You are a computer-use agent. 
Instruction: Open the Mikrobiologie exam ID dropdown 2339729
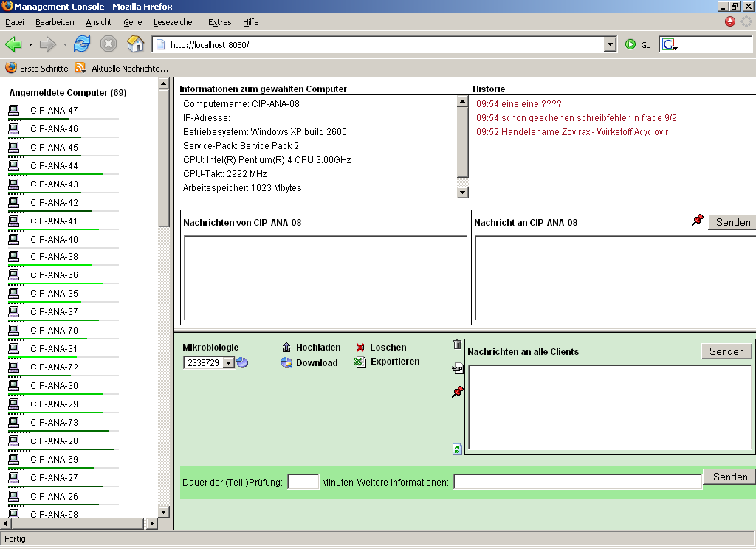tap(228, 363)
